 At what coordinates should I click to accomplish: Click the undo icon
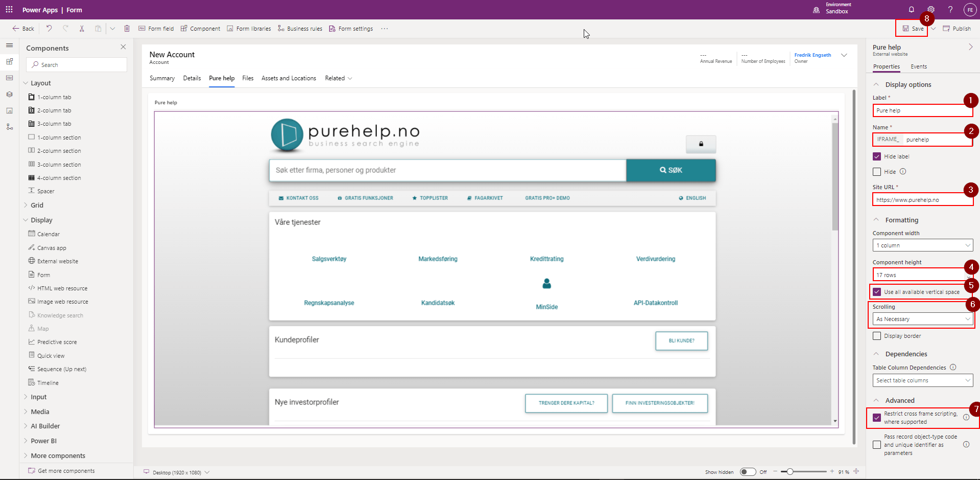(49, 29)
